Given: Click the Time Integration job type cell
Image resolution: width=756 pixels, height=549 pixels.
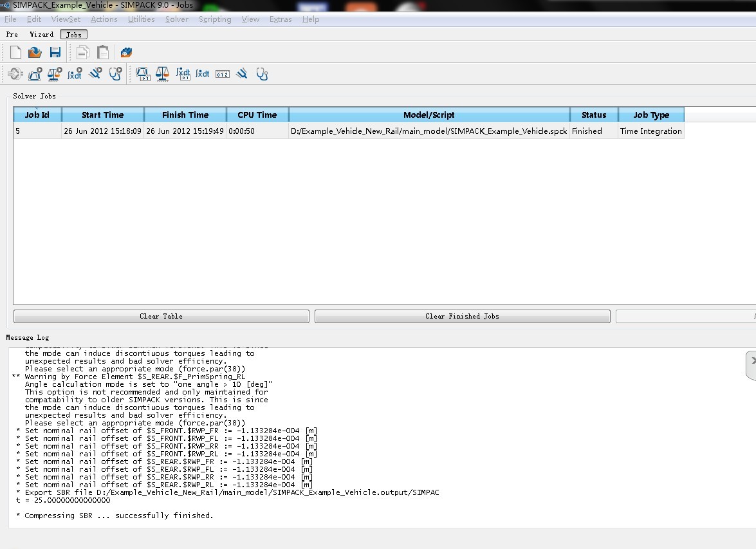Looking at the screenshot, I should tap(651, 131).
